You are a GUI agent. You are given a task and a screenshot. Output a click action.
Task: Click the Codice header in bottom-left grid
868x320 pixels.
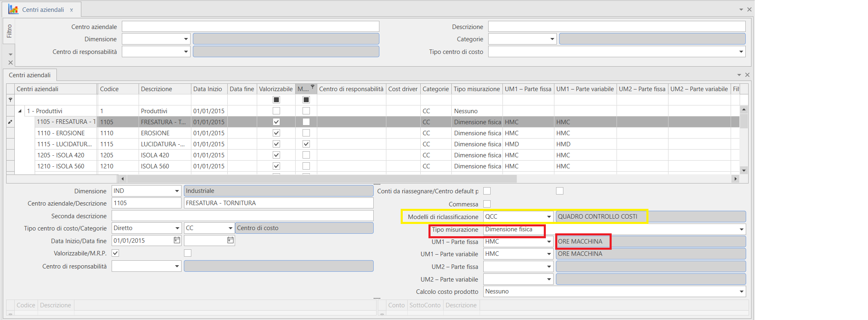(x=26, y=305)
